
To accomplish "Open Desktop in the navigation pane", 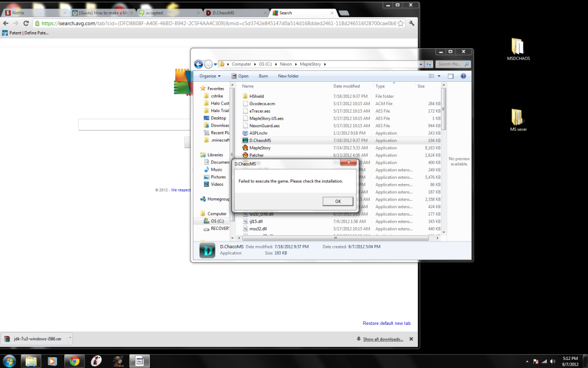I will click(218, 118).
